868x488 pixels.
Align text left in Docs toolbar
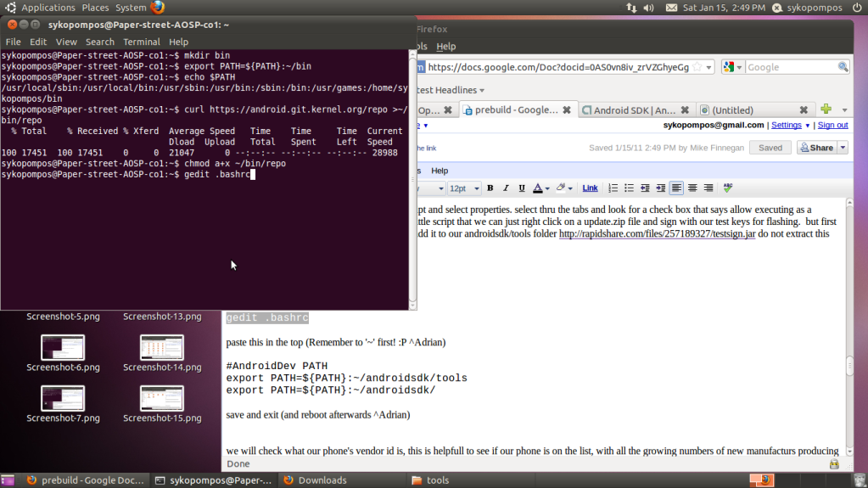pyautogui.click(x=676, y=188)
